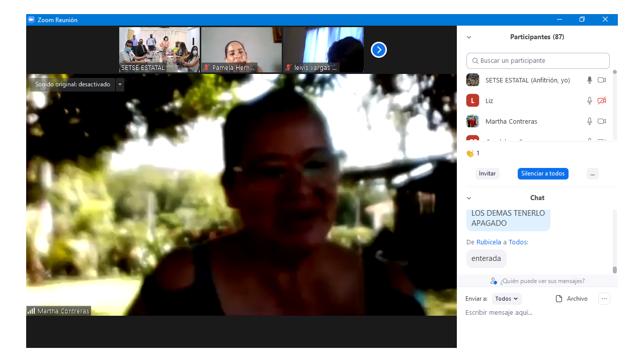Click Participantes (87) panel title

click(x=537, y=37)
